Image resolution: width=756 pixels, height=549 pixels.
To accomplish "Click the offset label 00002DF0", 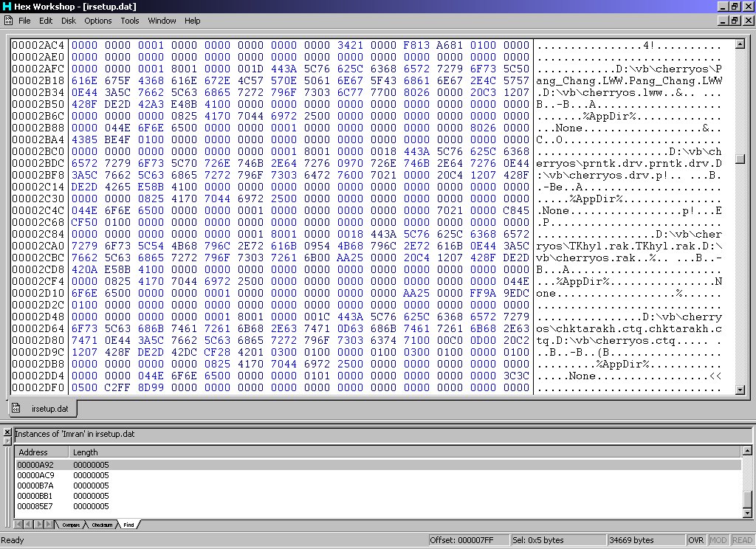I will coord(38,387).
